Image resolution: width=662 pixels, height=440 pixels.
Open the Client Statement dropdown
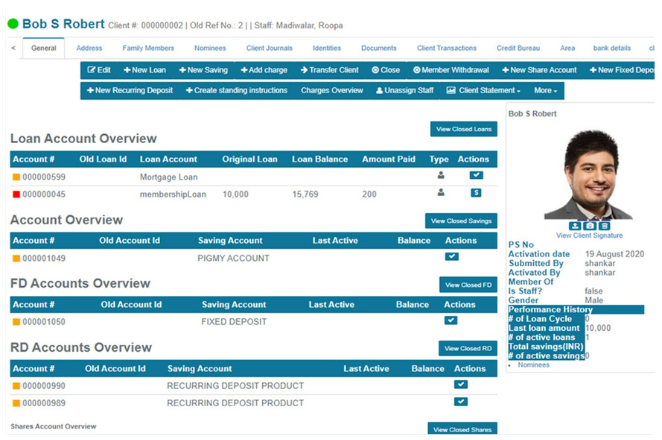point(483,90)
